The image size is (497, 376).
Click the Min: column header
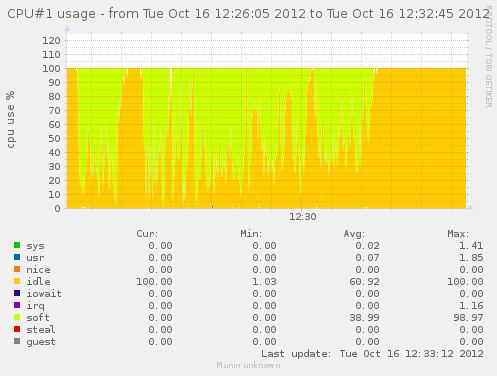pos(251,234)
